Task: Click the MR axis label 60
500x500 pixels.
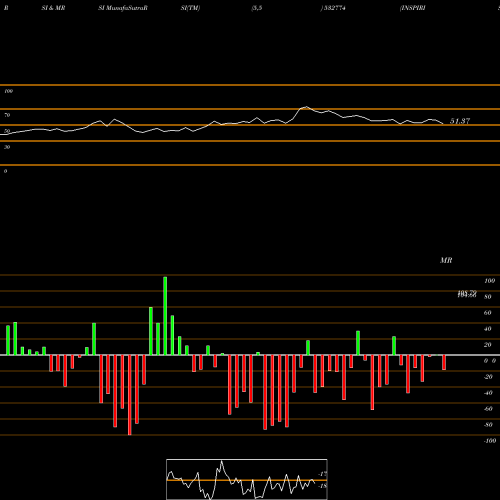Action: (488, 313)
